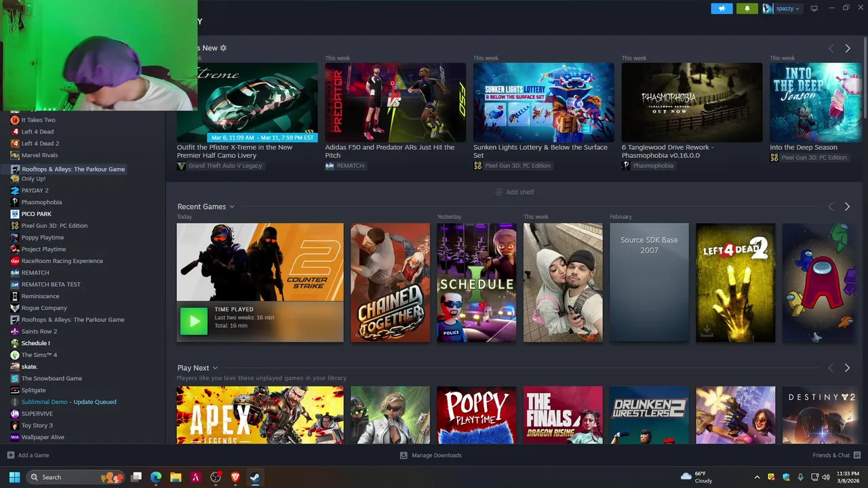
Task: Open What's New settings gear
Action: coord(223,48)
